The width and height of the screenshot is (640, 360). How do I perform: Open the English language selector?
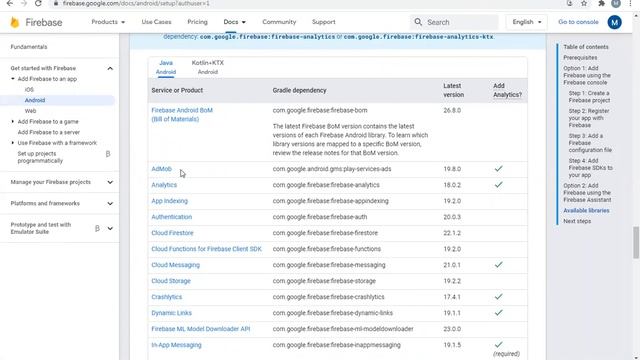[x=527, y=22]
